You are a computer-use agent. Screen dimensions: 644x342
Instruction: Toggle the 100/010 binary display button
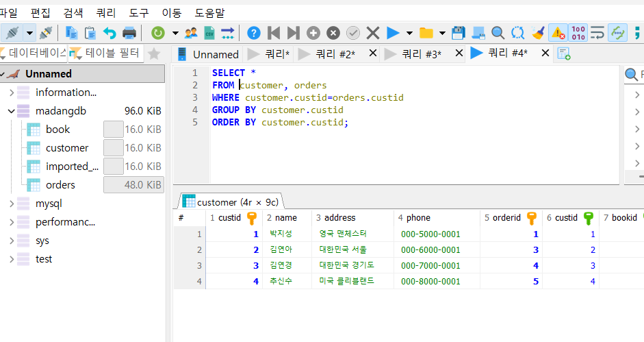point(578,33)
